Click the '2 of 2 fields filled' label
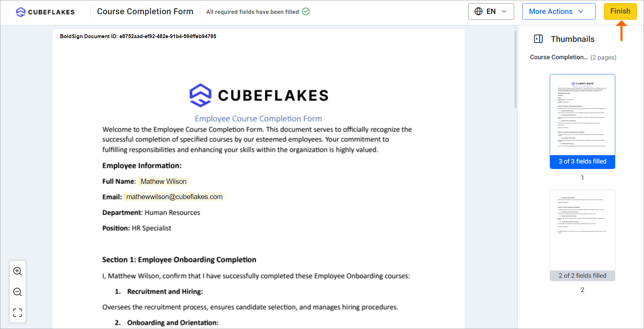Screen dimensions: 644x329 point(582,276)
